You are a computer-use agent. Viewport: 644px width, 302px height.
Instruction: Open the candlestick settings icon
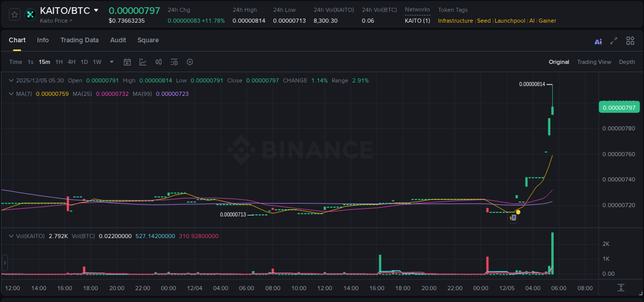click(x=158, y=62)
